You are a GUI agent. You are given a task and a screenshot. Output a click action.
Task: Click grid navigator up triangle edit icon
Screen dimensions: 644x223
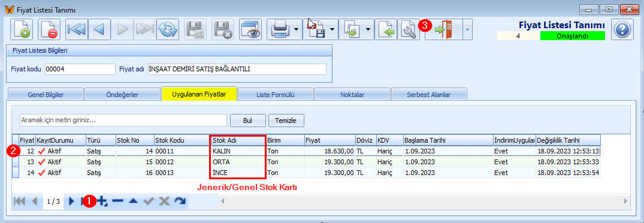coord(134,201)
